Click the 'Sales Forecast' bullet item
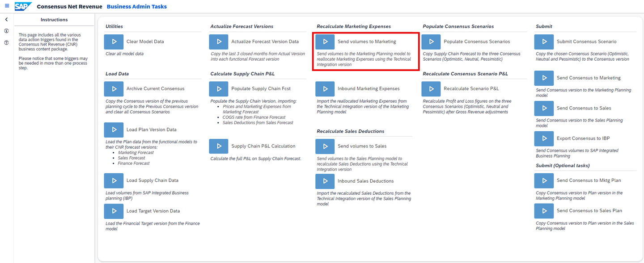This screenshot has height=263, width=644. pyautogui.click(x=131, y=158)
